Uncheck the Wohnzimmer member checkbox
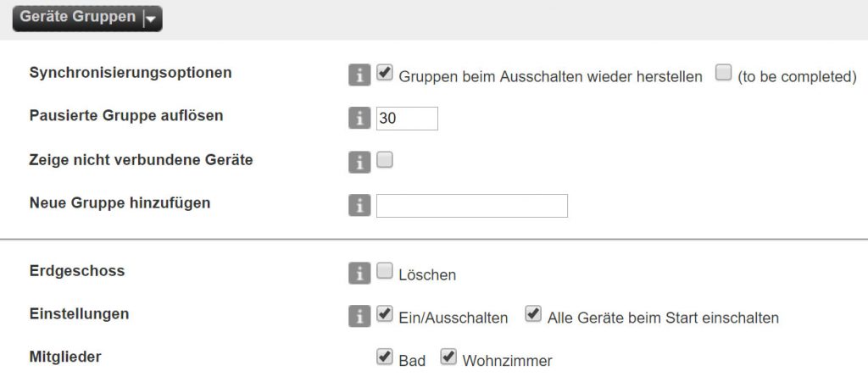 [448, 357]
